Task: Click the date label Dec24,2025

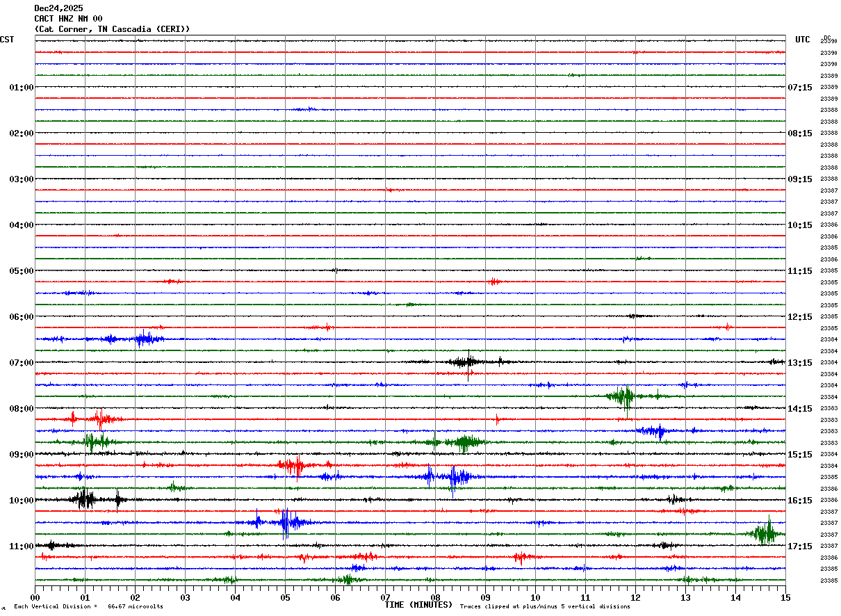Action: 58,8
